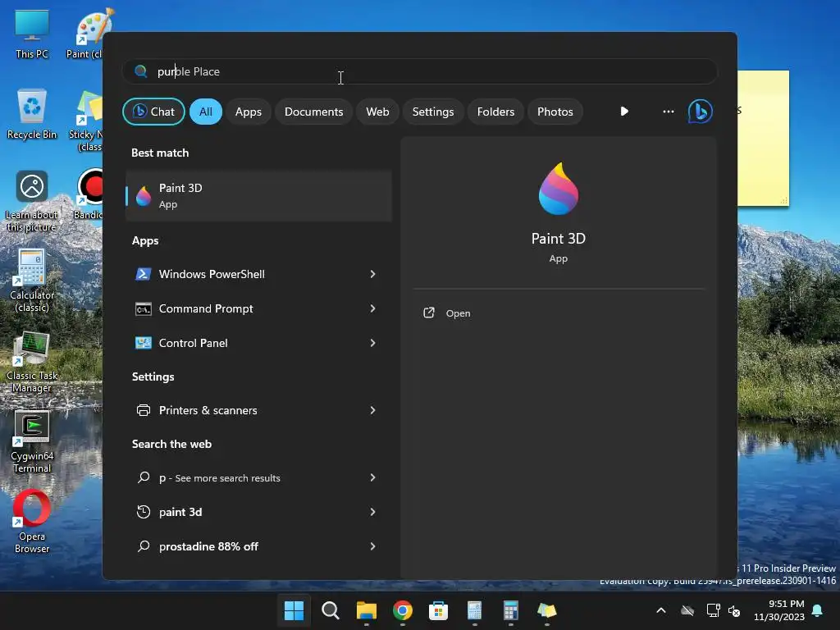Switch to the Apps filter
The height and width of the screenshot is (630, 840).
point(248,112)
